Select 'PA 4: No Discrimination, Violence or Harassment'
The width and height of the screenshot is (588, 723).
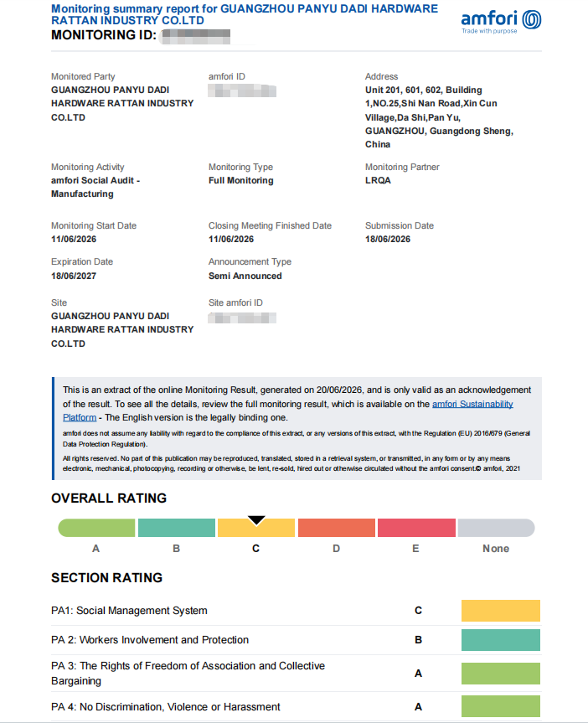(166, 707)
